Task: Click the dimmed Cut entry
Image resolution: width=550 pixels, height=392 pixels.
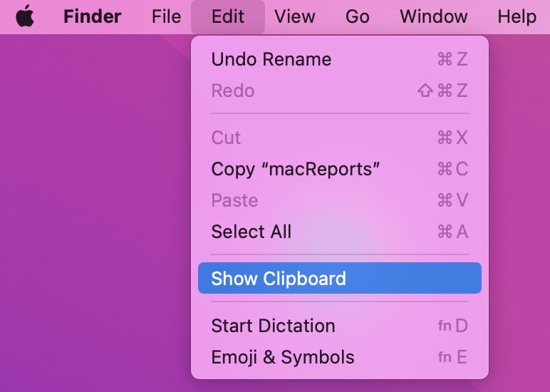Action: point(227,138)
